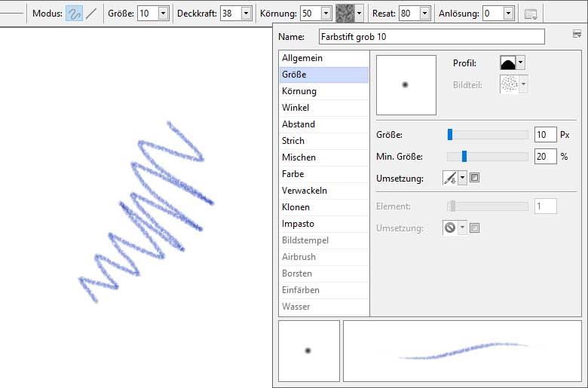
Task: Click the bottom brush tip preview
Action: [x=309, y=351]
